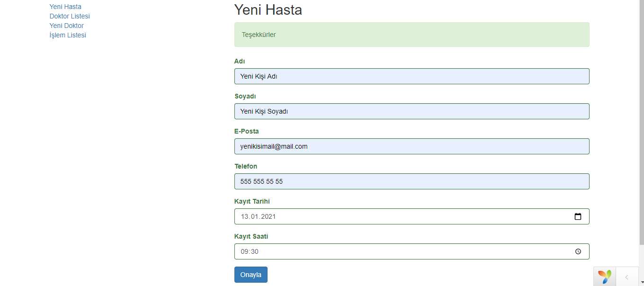The image size is (644, 286).
Task: Click the colorful flower logo at bottom right
Action: tap(604, 276)
